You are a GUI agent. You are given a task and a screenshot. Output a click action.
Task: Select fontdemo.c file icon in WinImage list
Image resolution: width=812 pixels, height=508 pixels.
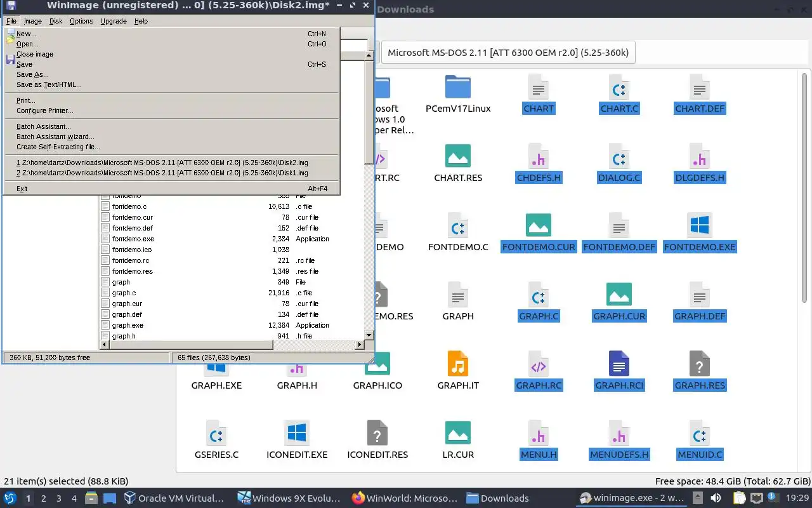(x=105, y=206)
